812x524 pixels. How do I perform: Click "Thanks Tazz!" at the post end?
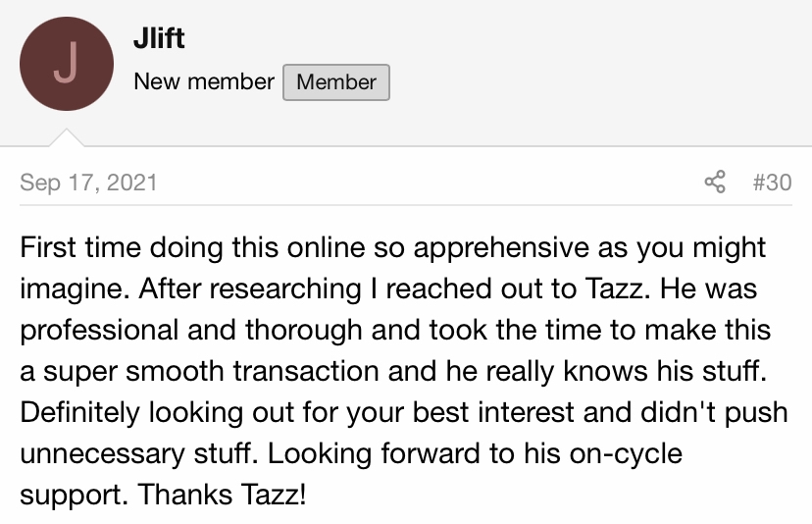point(223,495)
